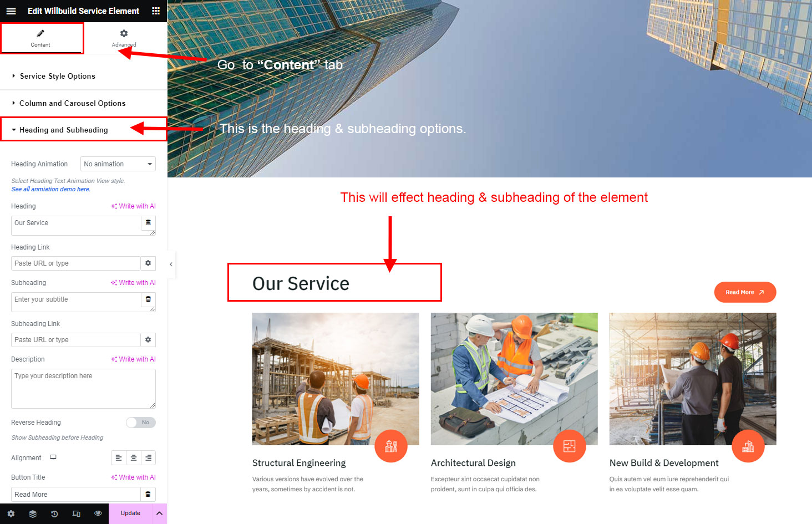Open Responsive mode icon in footer
812x524 pixels.
point(77,514)
